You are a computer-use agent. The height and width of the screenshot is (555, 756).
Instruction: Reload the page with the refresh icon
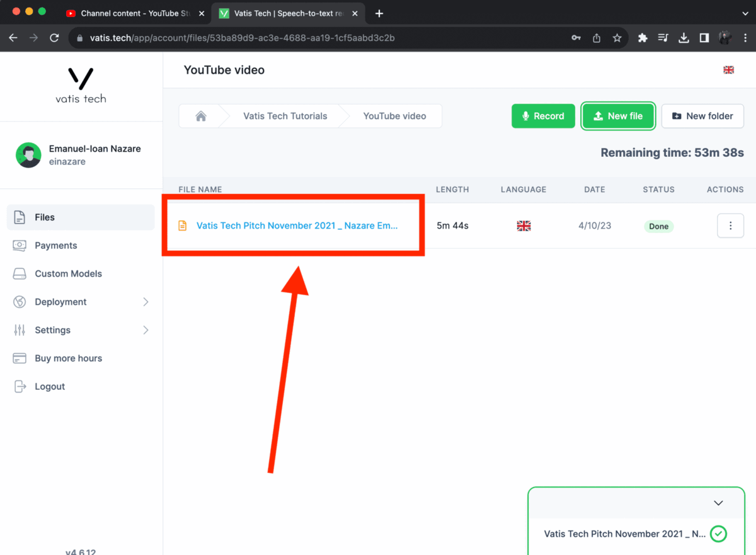click(54, 38)
